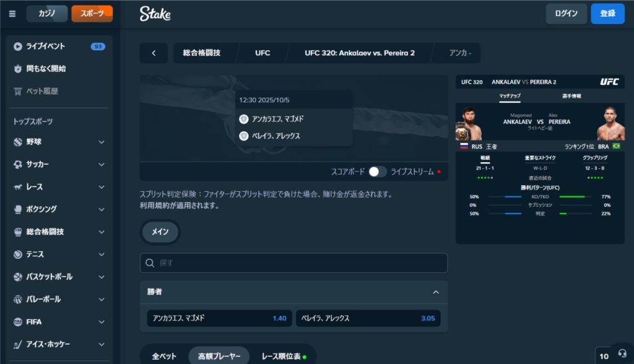Select the 選手情報 tab in widget
The image size is (634, 364).
pyautogui.click(x=571, y=96)
